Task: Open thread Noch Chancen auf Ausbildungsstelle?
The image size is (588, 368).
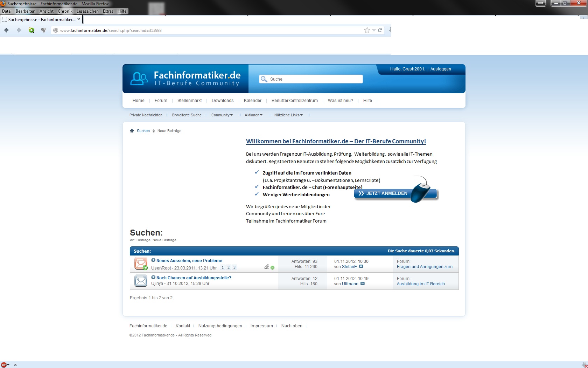Action: [194, 278]
